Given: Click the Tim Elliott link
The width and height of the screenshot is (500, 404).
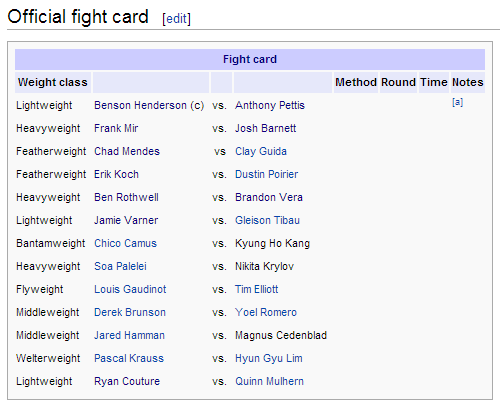Looking at the screenshot, I should pyautogui.click(x=257, y=289).
